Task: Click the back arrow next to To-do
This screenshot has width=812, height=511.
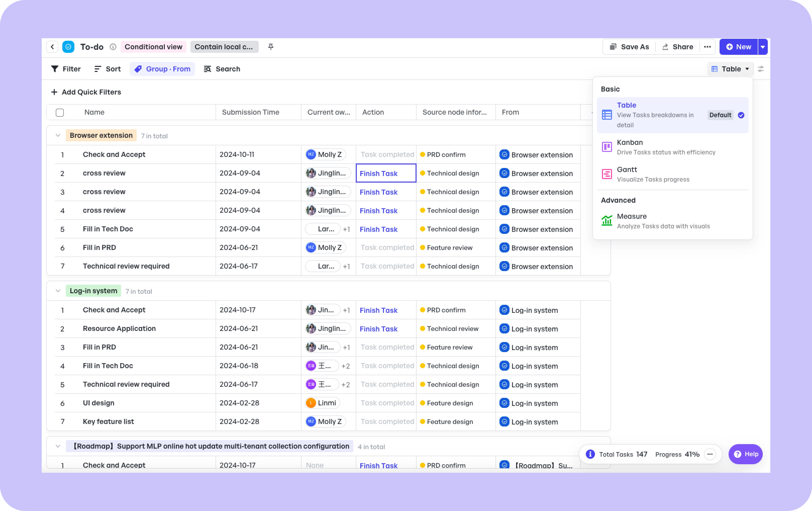Action: pos(52,47)
